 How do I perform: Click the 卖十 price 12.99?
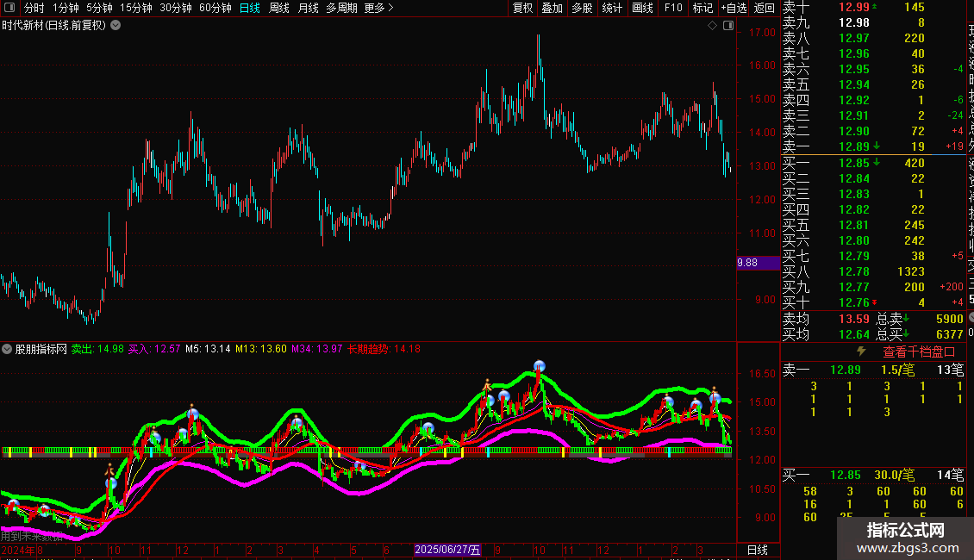coord(854,7)
